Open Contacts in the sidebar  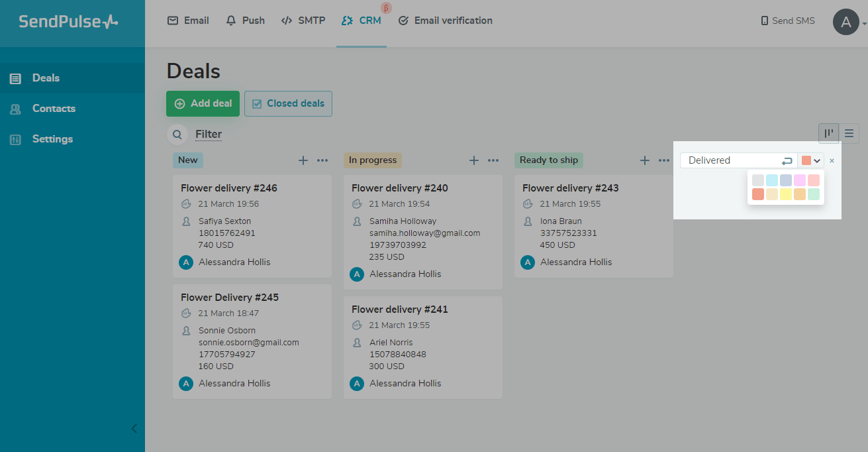[54, 109]
